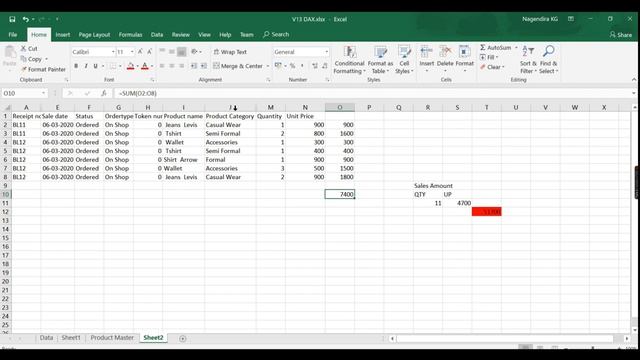640x360 pixels.
Task: Click Insert Function fx icon
Action: [x=104, y=93]
